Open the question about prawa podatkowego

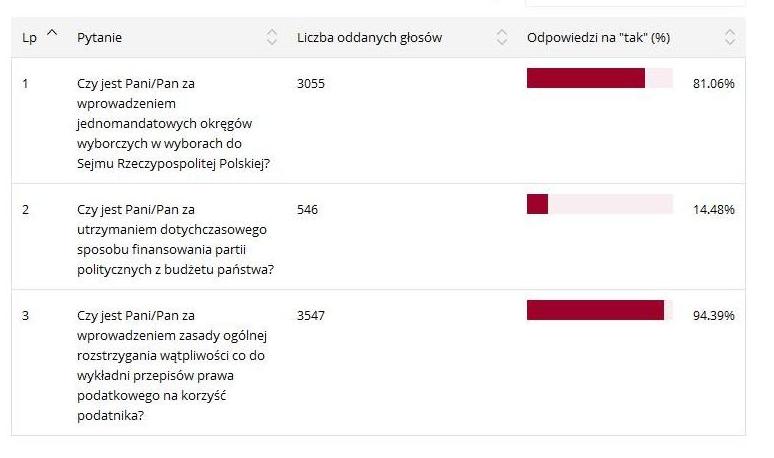176,366
